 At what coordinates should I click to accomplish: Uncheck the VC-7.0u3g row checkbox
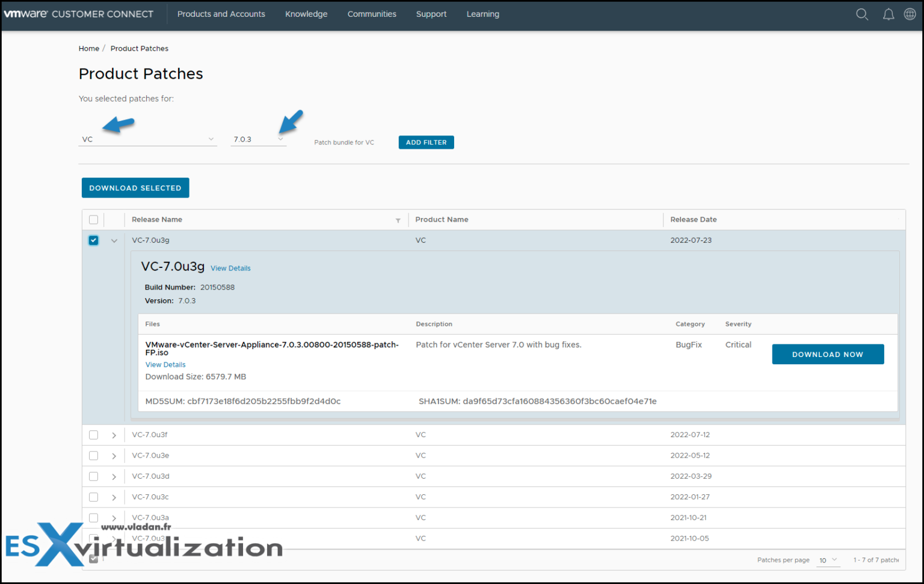tap(93, 240)
